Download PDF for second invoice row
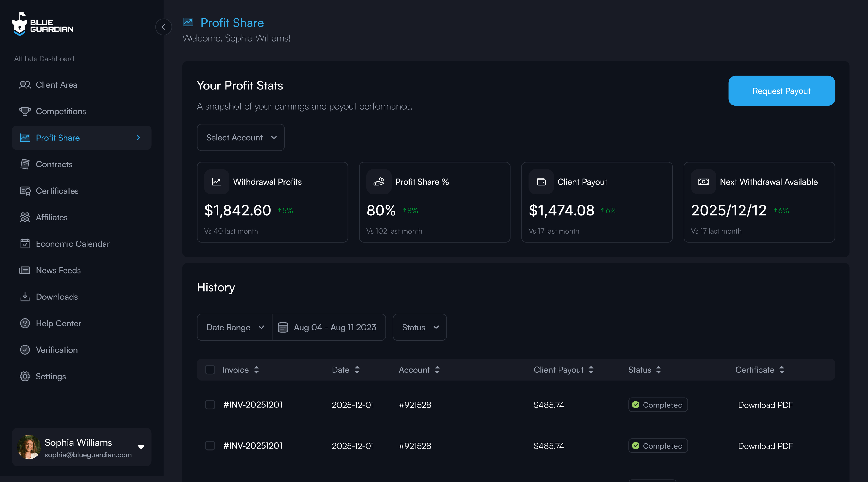868x482 pixels. pos(765,446)
